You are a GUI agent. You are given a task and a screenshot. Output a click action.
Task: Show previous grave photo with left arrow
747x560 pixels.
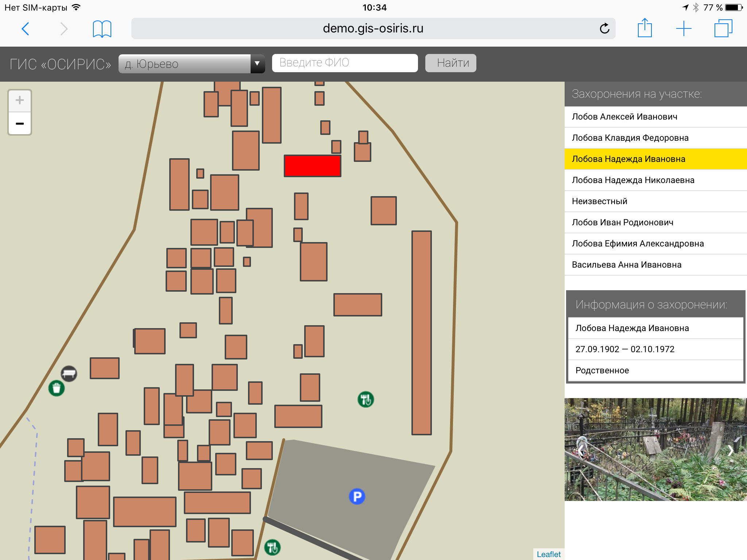580,451
